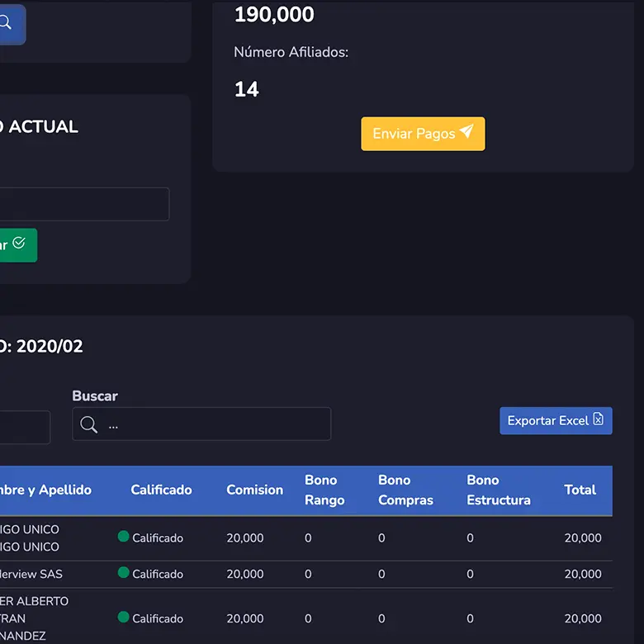The height and width of the screenshot is (644, 644).
Task: Click green status dot in IGO UNICO row
Action: coord(124,537)
